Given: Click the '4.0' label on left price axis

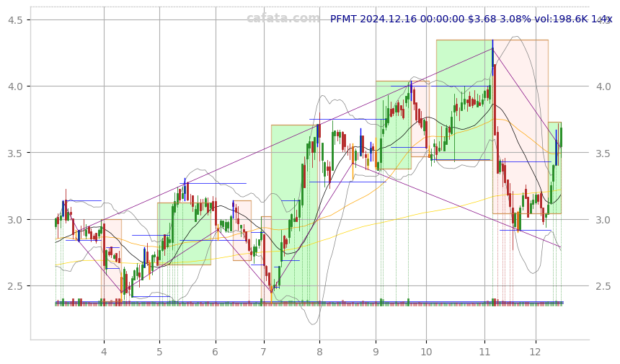Looking at the screenshot, I should [16, 86].
